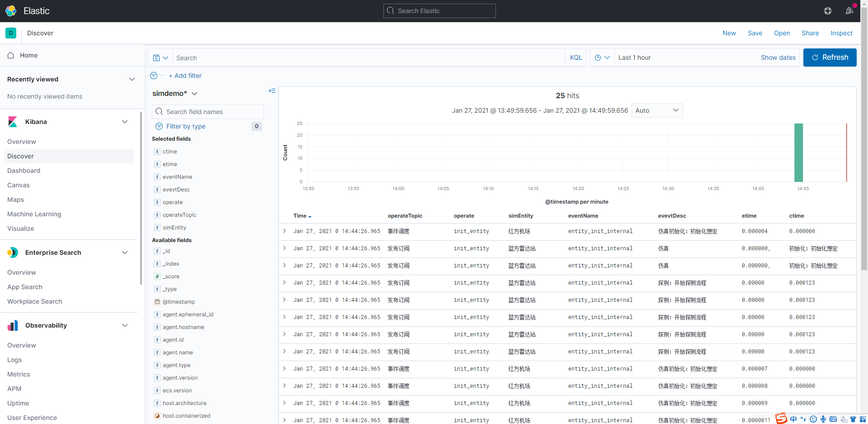Click the Filter by type icon
The height and width of the screenshot is (424, 868).
click(159, 126)
